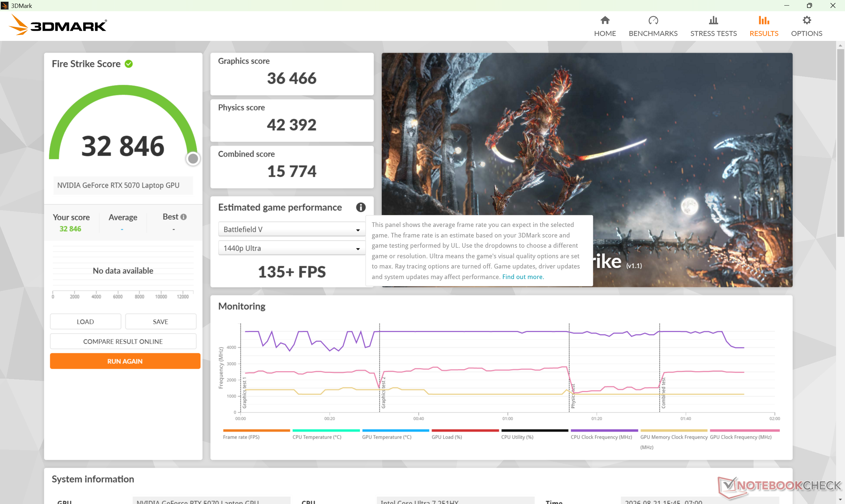Open the Home icon in the navigation
845x504 pixels.
pyautogui.click(x=605, y=20)
